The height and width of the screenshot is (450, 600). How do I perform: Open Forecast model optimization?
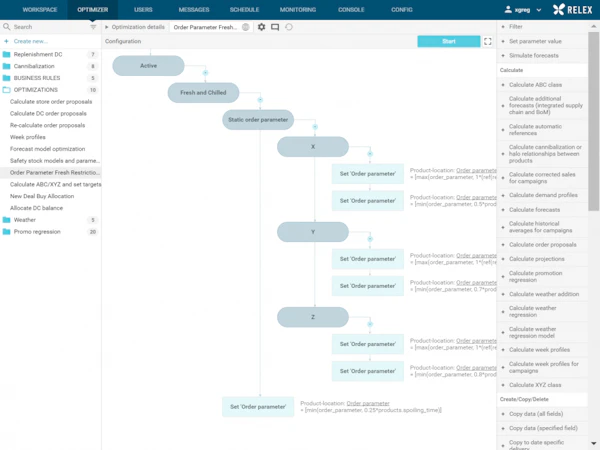coord(47,149)
